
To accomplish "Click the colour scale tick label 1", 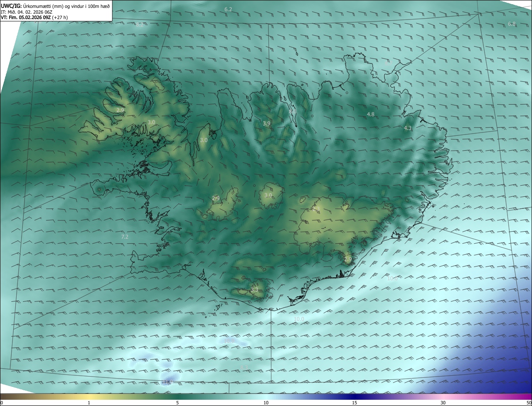I will point(89,403).
